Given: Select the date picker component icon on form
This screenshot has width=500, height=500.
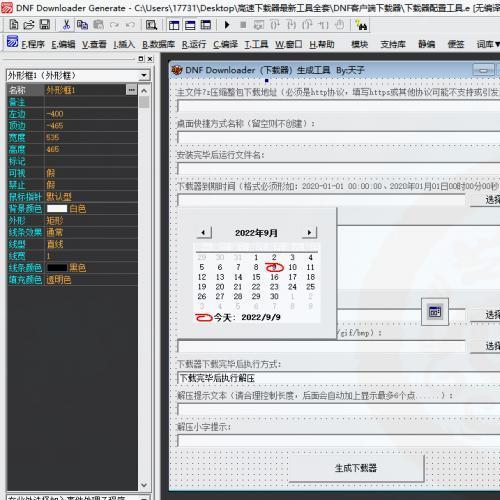Looking at the screenshot, I should (435, 312).
